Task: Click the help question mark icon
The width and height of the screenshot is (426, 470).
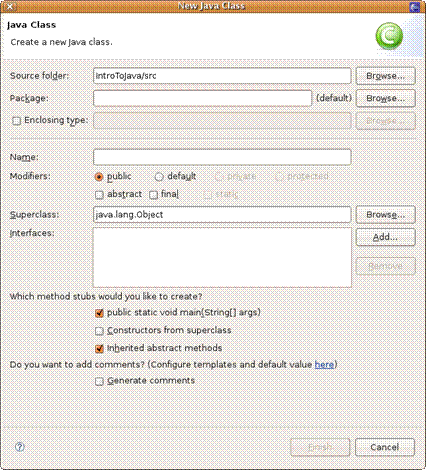Action: pos(20,447)
